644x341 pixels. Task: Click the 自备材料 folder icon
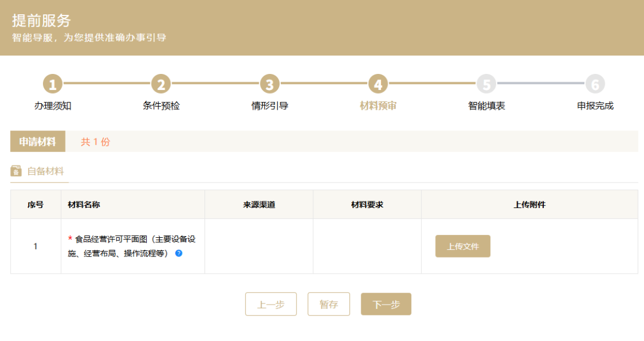16,171
